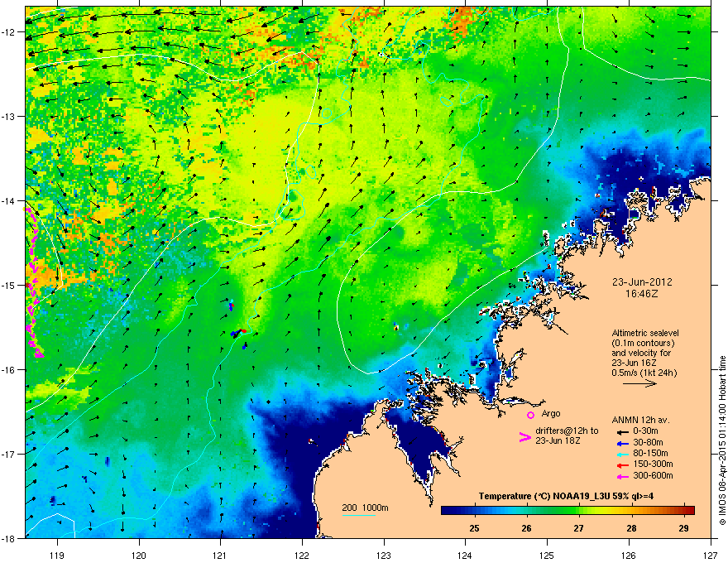Image resolution: width=728 pixels, height=563 pixels.
Task: Click the 'Altimetric sealevel' caption line
Action: pos(645,333)
